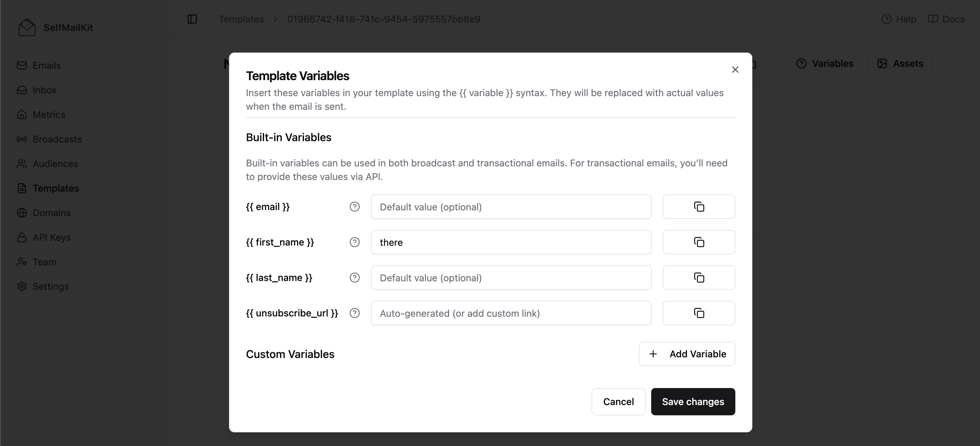Image resolution: width=980 pixels, height=446 pixels.
Task: Copy the last_name variable tag
Action: tap(699, 278)
